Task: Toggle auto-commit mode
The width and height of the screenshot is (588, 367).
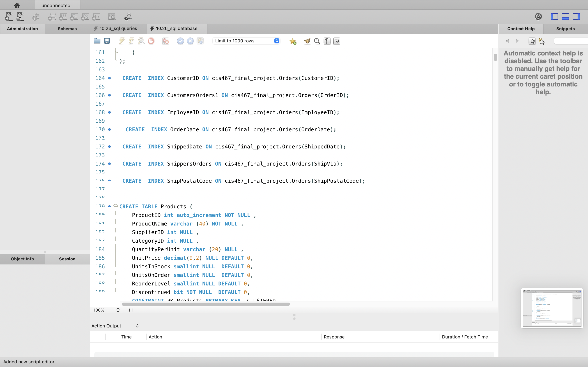Action: pos(200,41)
